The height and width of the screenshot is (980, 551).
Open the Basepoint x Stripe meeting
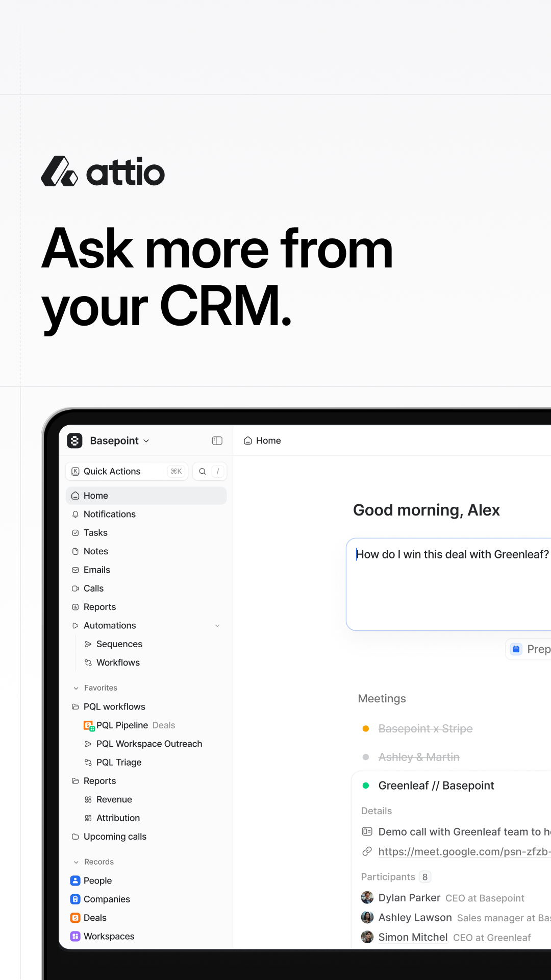tap(425, 729)
